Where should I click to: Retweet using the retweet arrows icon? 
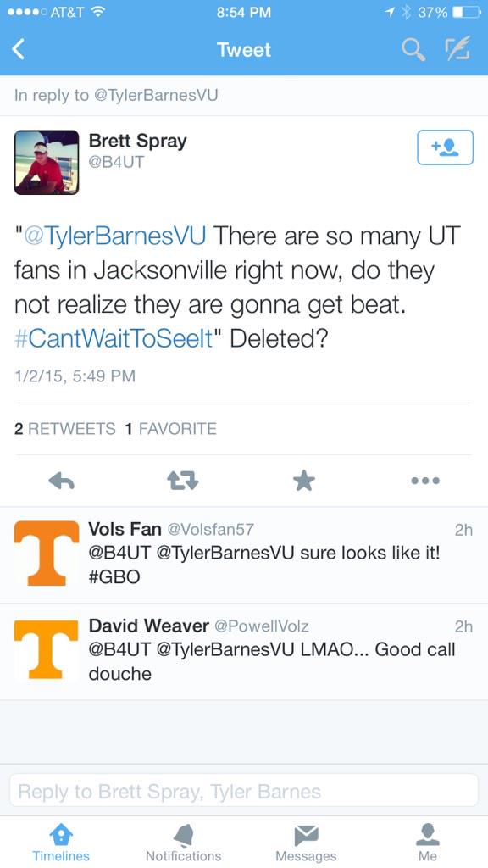click(183, 481)
